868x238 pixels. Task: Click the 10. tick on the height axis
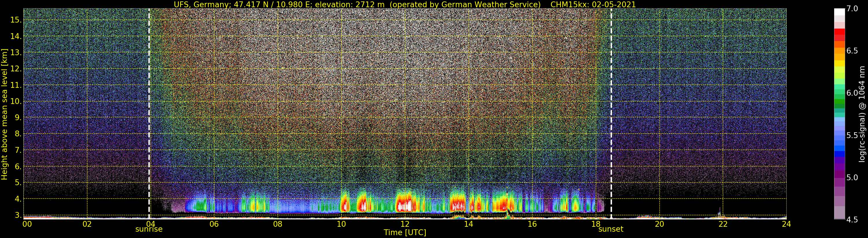16,101
